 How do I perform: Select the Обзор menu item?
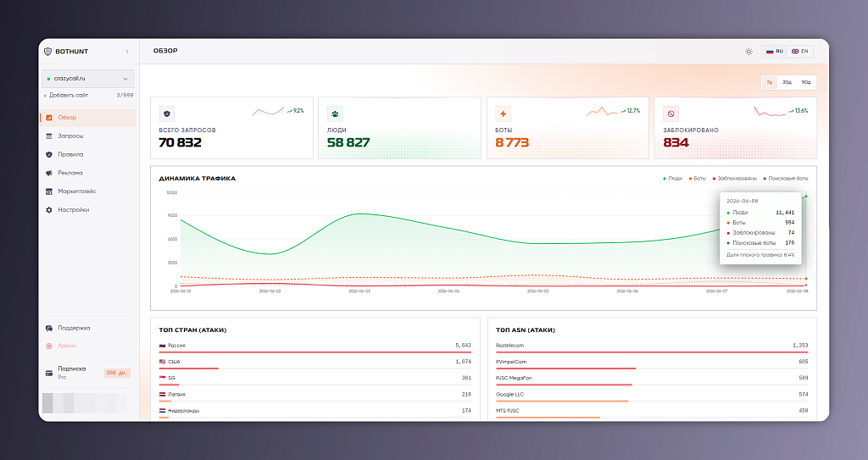[88, 118]
